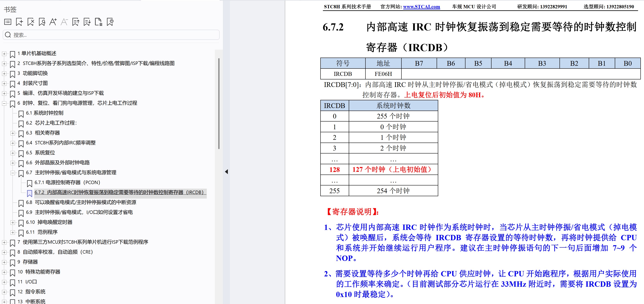Expand chapter 3 功能脚切换

coord(4,74)
